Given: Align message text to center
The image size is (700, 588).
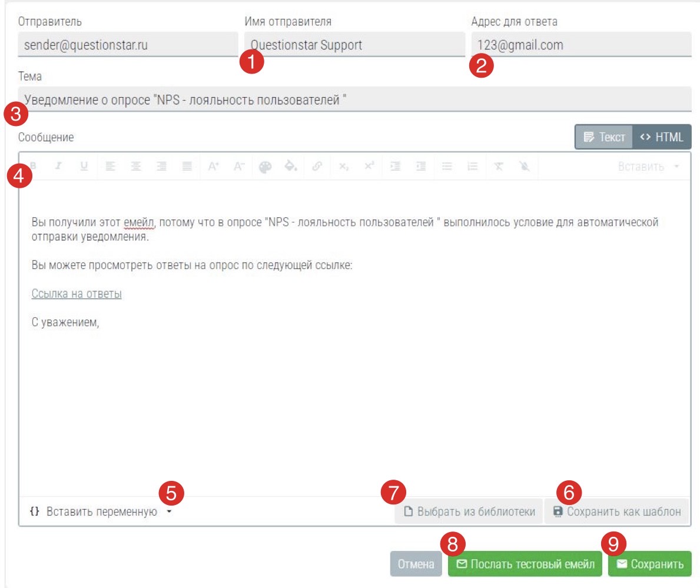Looking at the screenshot, I should point(136,167).
